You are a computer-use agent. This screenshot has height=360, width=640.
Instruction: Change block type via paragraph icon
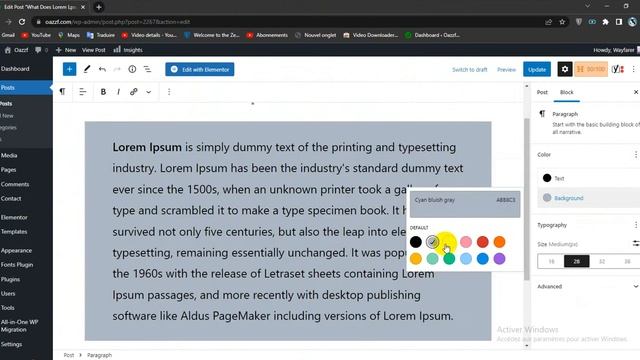[62, 91]
